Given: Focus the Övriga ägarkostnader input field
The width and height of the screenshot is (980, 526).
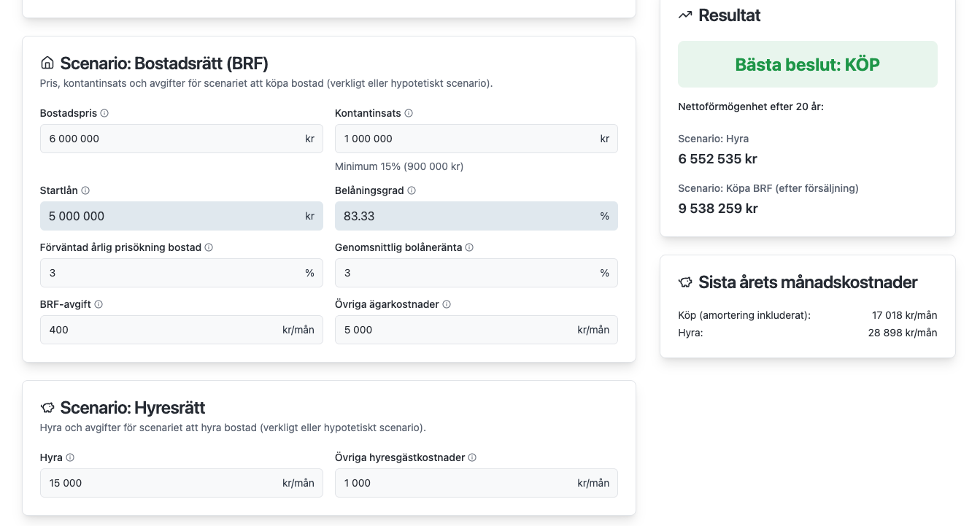Looking at the screenshot, I should [452, 330].
